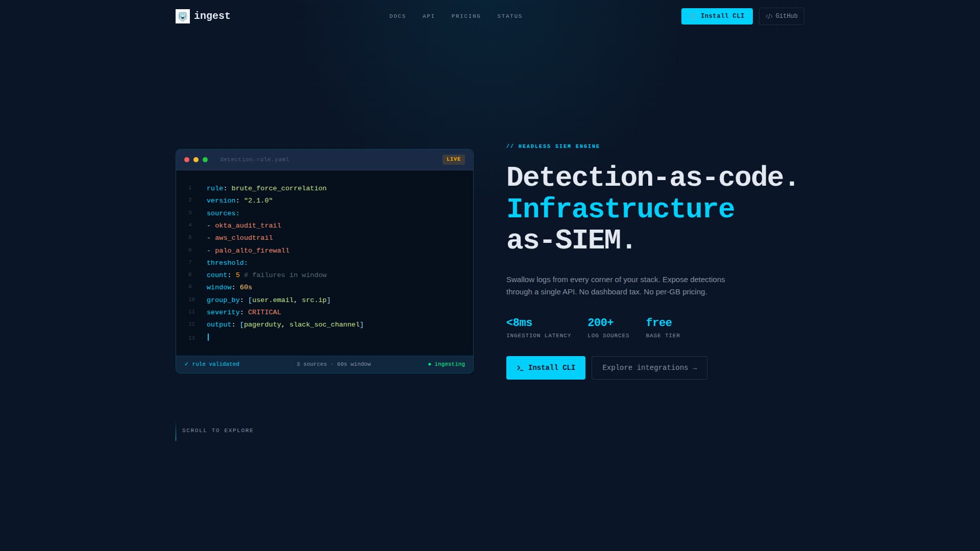Click the version "2.1.0" line
Image resolution: width=980 pixels, height=551 pixels.
[239, 201]
